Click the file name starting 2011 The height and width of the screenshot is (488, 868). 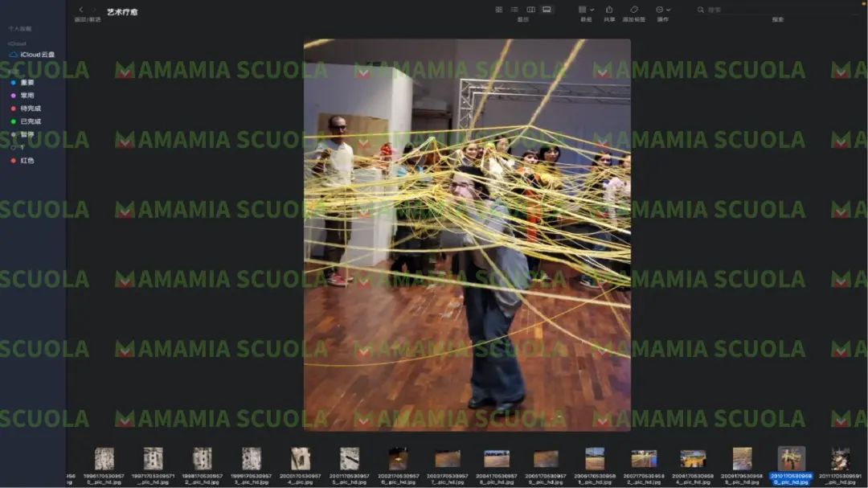point(841,479)
